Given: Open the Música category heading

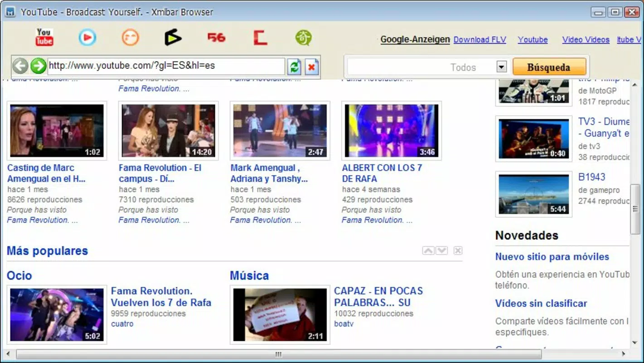Looking at the screenshot, I should click(x=249, y=275).
